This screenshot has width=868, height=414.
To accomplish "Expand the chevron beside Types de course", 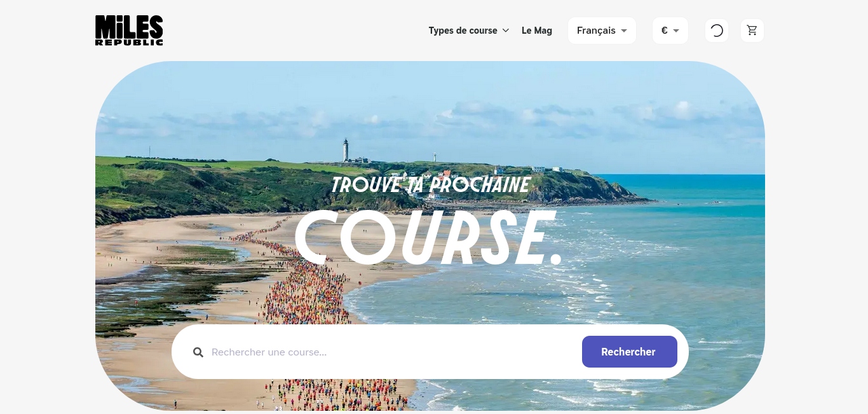I will (x=506, y=31).
